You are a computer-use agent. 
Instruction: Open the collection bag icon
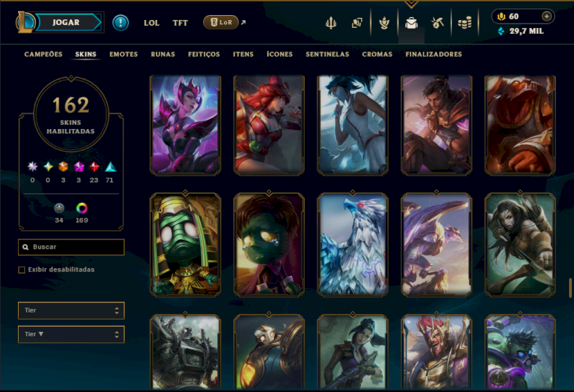411,23
